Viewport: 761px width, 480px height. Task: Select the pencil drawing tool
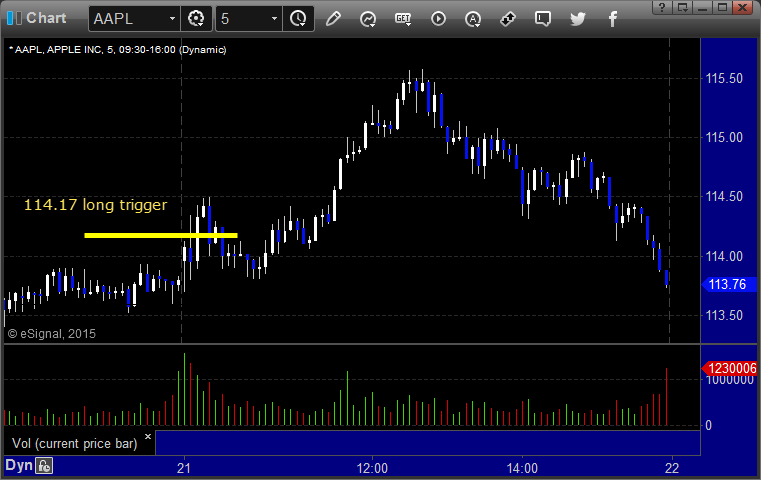click(x=333, y=19)
